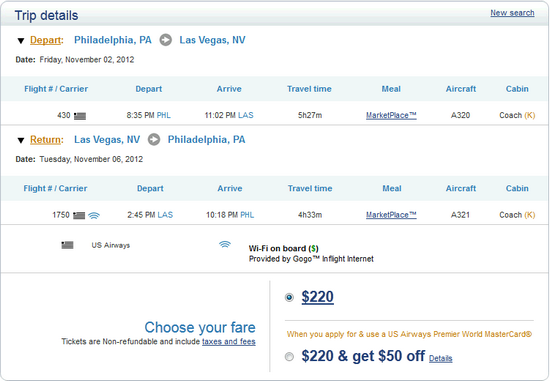Collapse the Depart section triangle
550x381 pixels.
point(21,41)
